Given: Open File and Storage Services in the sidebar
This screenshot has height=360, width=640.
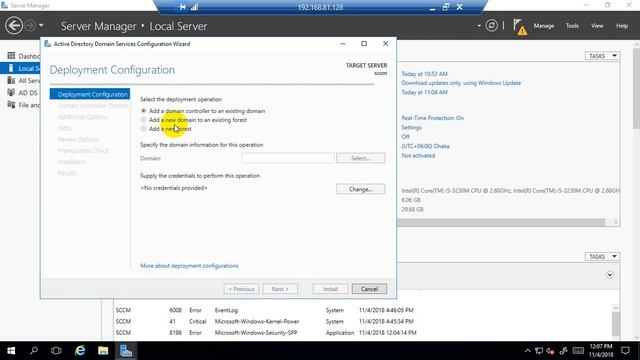Looking at the screenshot, I should [x=24, y=105].
